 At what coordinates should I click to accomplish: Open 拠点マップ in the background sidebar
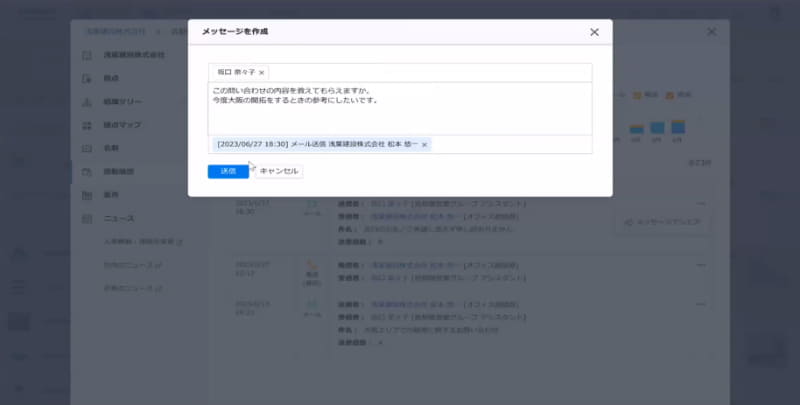(x=122, y=125)
